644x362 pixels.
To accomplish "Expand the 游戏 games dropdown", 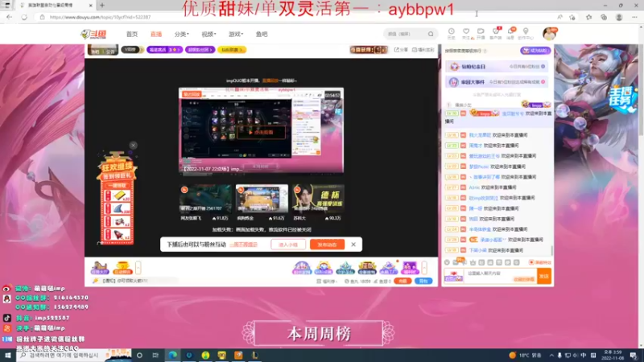I will pos(236,34).
